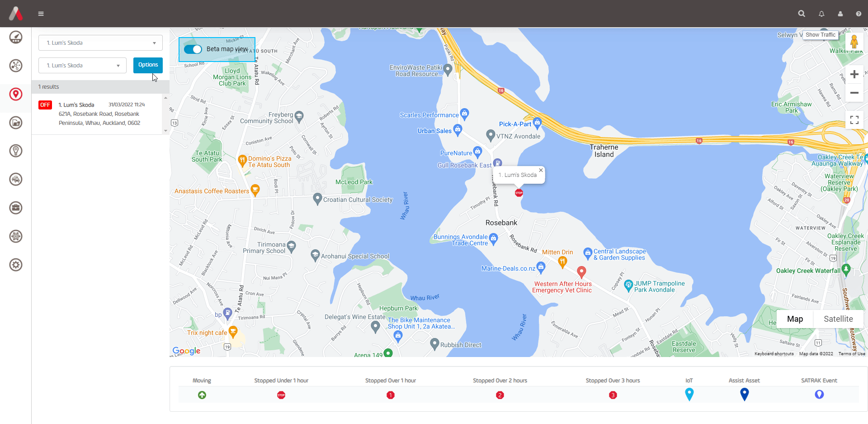Zoom out on the map
The width and height of the screenshot is (868, 424).
tap(854, 93)
